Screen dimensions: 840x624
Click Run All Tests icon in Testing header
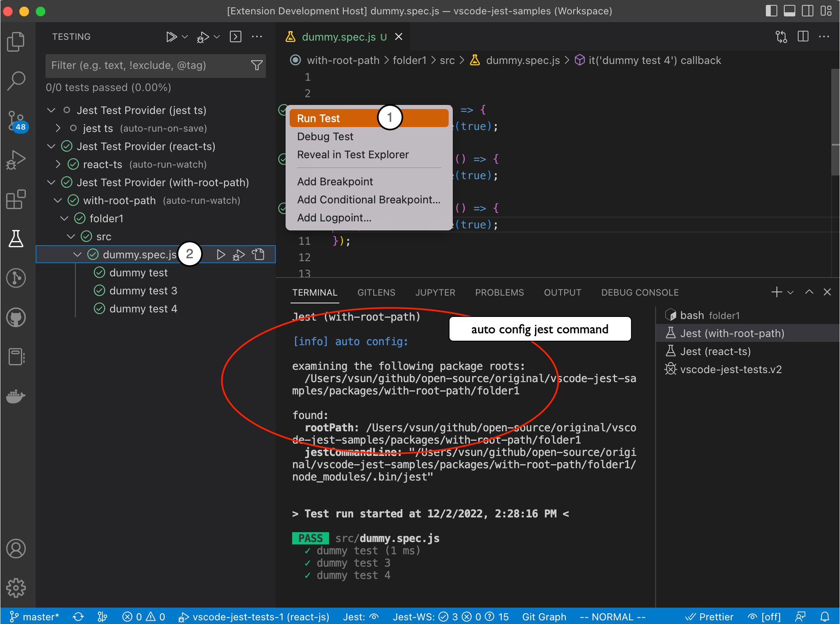tap(171, 37)
